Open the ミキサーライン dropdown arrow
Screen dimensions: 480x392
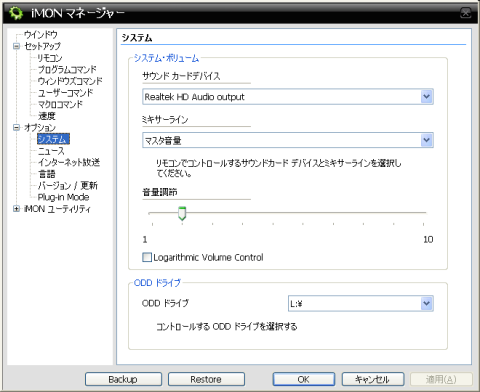point(426,140)
